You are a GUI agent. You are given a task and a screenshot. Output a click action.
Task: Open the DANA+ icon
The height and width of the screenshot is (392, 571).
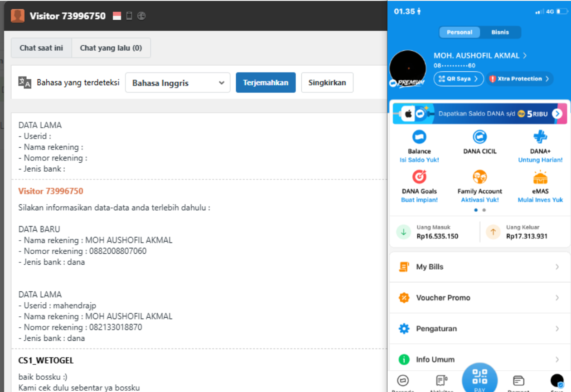[x=540, y=136]
